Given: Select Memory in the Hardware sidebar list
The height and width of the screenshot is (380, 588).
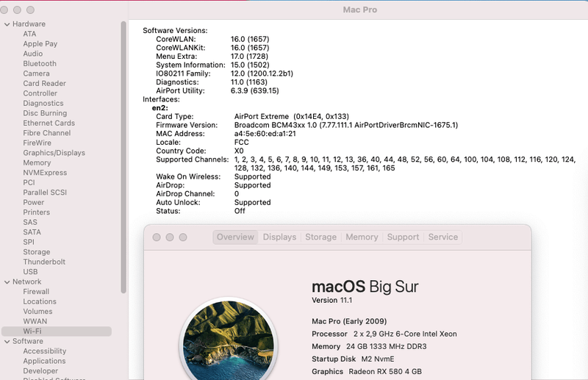Looking at the screenshot, I should 37,162.
